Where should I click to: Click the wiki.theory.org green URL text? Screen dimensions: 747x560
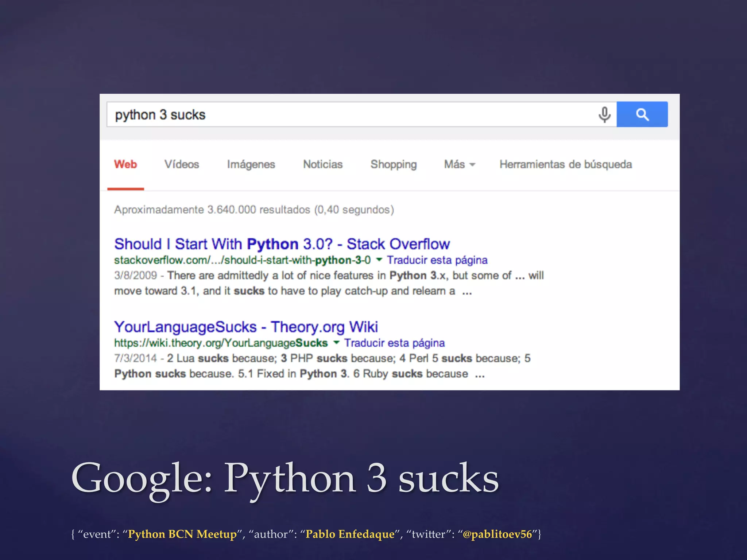point(221,343)
